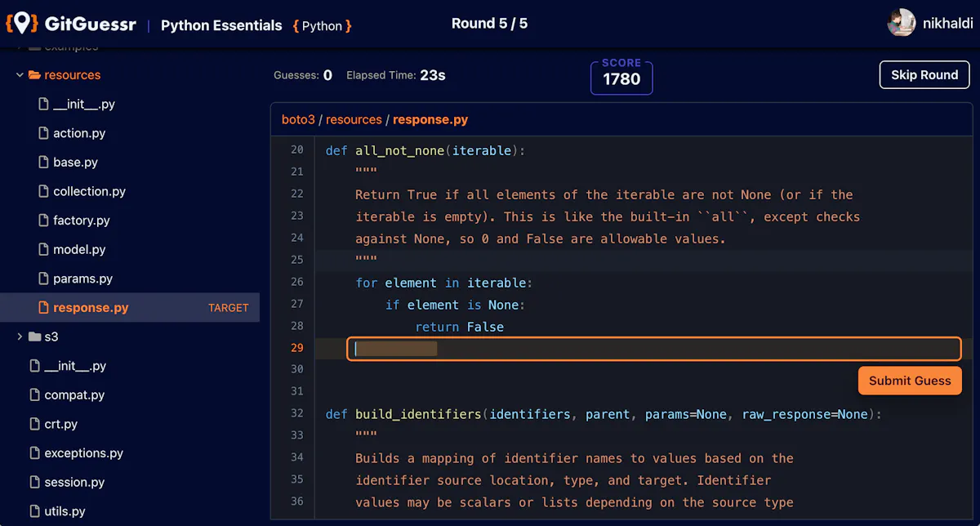The height and width of the screenshot is (526, 980).
Task: Click the { Python } language tag
Action: (x=322, y=26)
